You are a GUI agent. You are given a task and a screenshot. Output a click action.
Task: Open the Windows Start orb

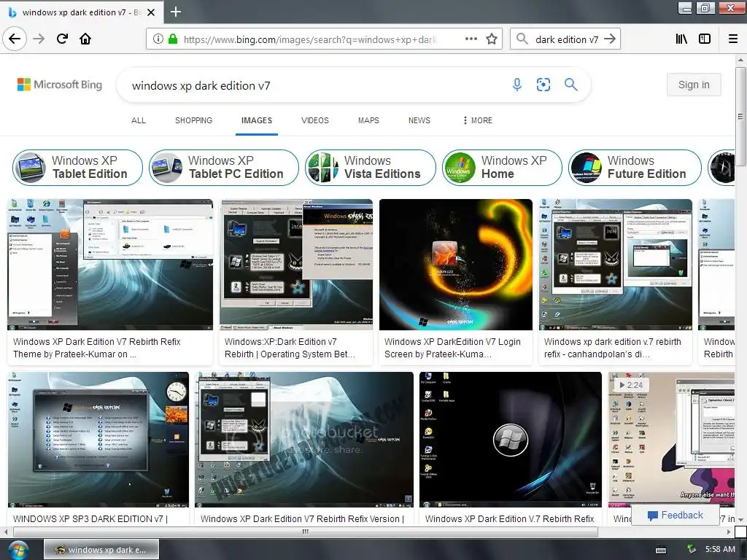pyautogui.click(x=18, y=550)
